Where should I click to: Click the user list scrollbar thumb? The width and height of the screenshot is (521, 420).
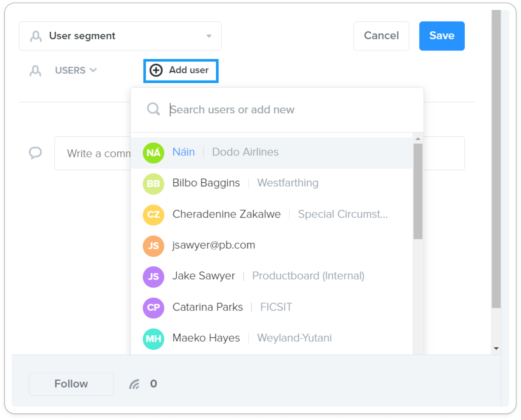click(x=418, y=191)
